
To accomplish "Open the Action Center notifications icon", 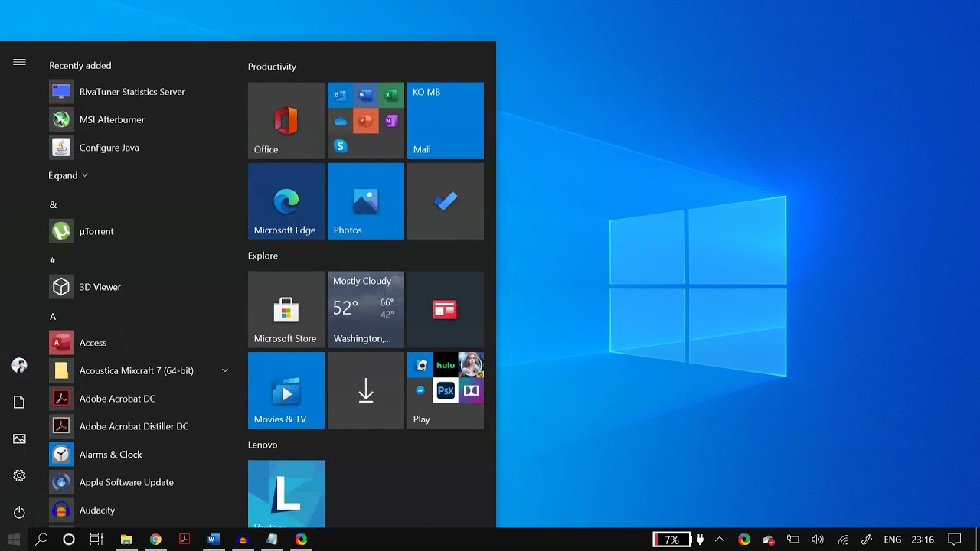I will 955,540.
